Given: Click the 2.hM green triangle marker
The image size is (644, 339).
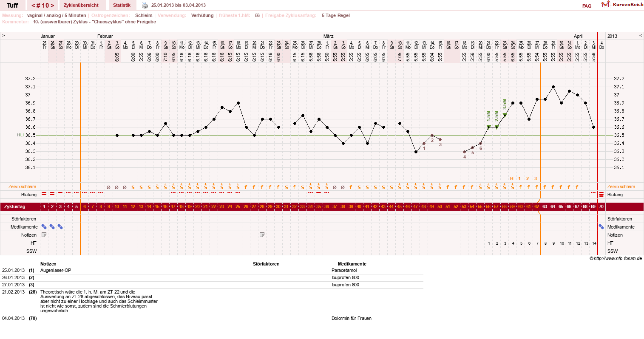Looking at the screenshot, I should [496, 127].
